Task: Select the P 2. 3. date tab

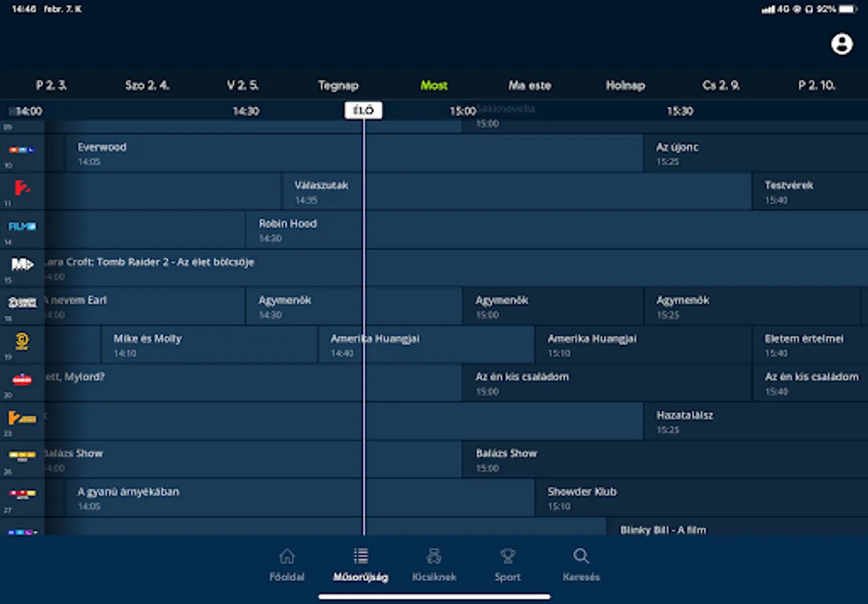Action: (x=51, y=85)
